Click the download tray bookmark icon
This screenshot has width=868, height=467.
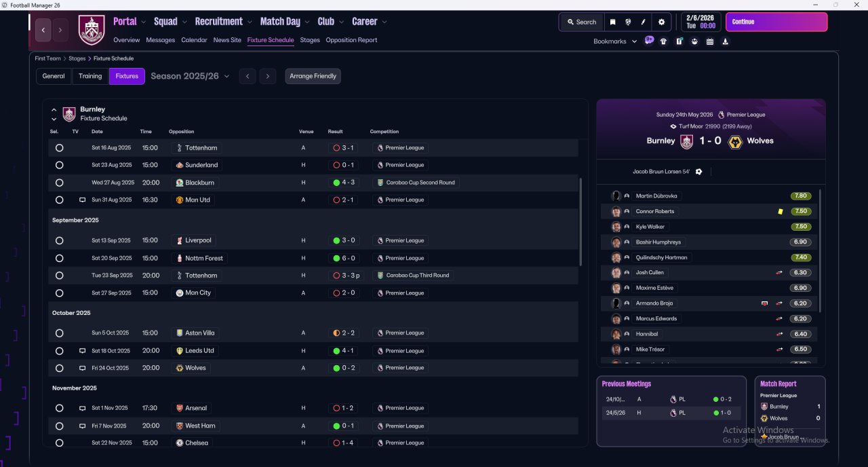[x=726, y=41]
